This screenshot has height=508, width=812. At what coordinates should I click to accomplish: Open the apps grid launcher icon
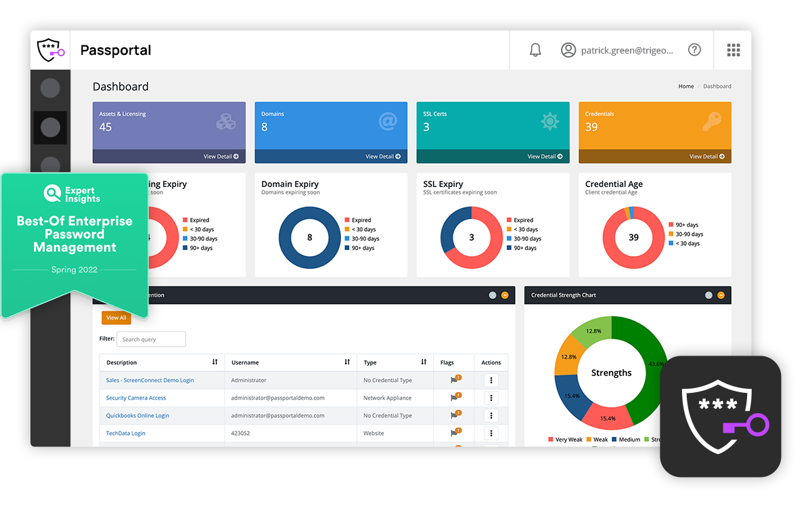734,49
